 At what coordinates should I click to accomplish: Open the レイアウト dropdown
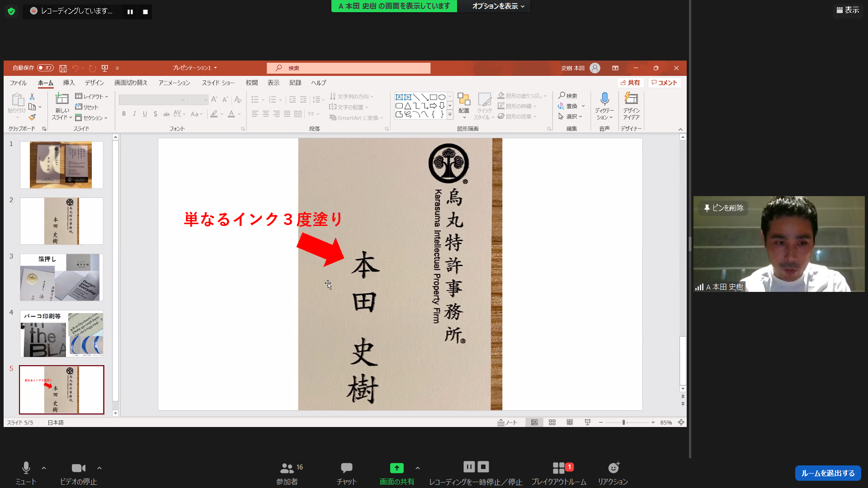click(92, 96)
